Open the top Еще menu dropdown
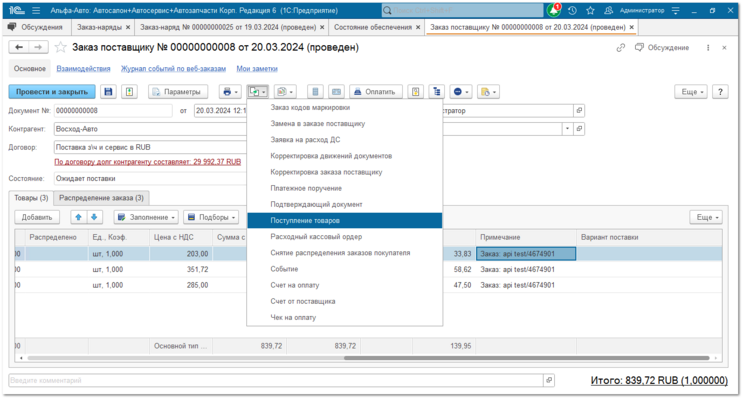The height and width of the screenshot is (399, 743). (x=691, y=92)
